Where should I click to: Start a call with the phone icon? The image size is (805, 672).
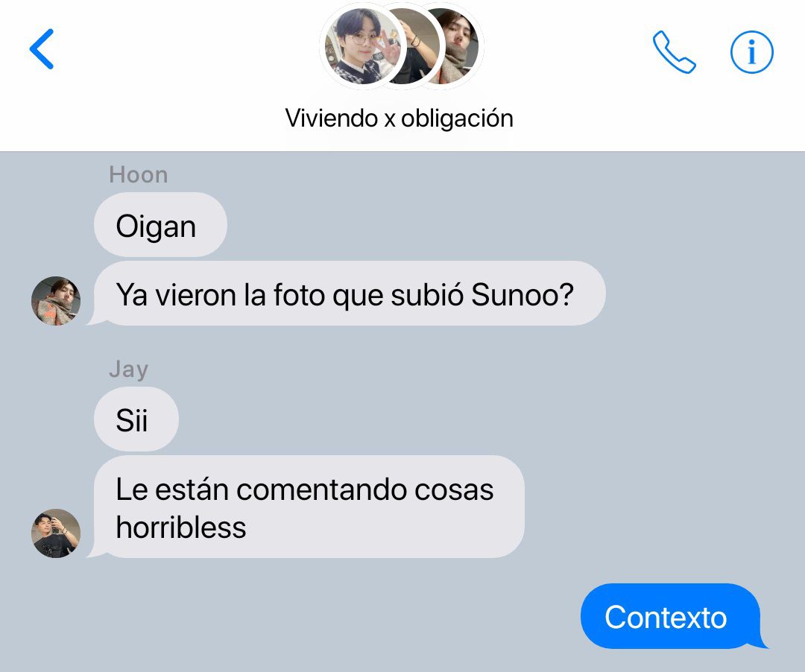674,52
